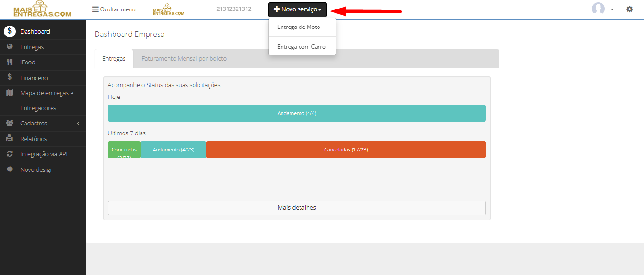The width and height of the screenshot is (644, 275).
Task: Click the fork and knife iFood icon
Action: (9, 62)
